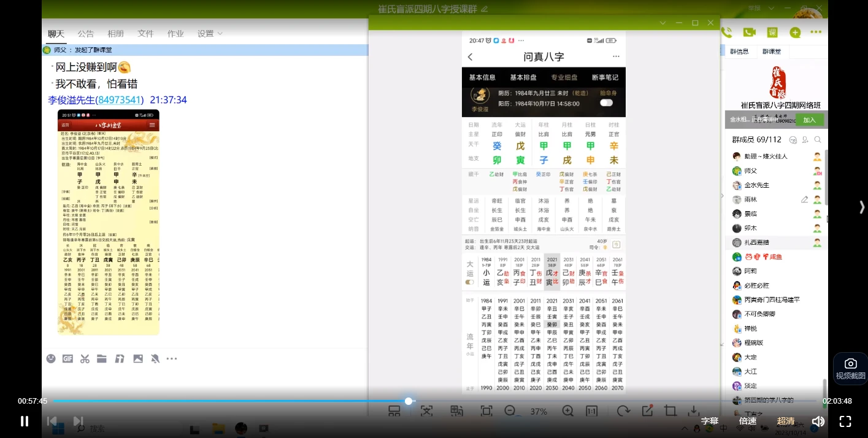Image resolution: width=868 pixels, height=438 pixels.
Task: Use the rotate icon in the image viewer
Action: coord(625,411)
